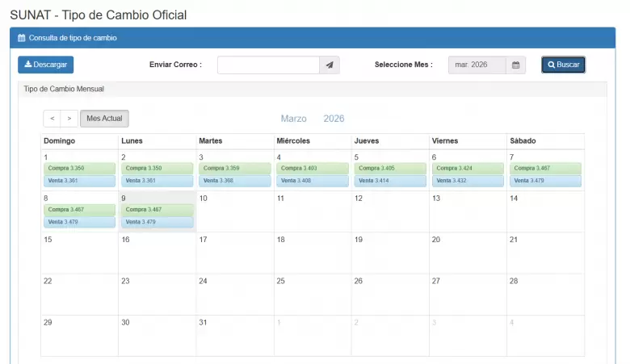Select Compra 3.467 on Saturday March 7

(545, 168)
